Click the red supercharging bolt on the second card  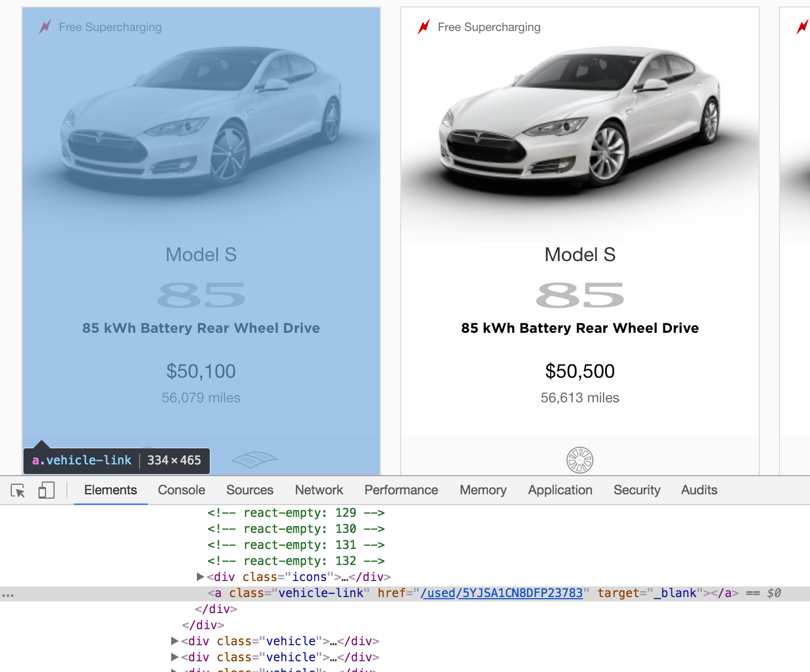[424, 27]
